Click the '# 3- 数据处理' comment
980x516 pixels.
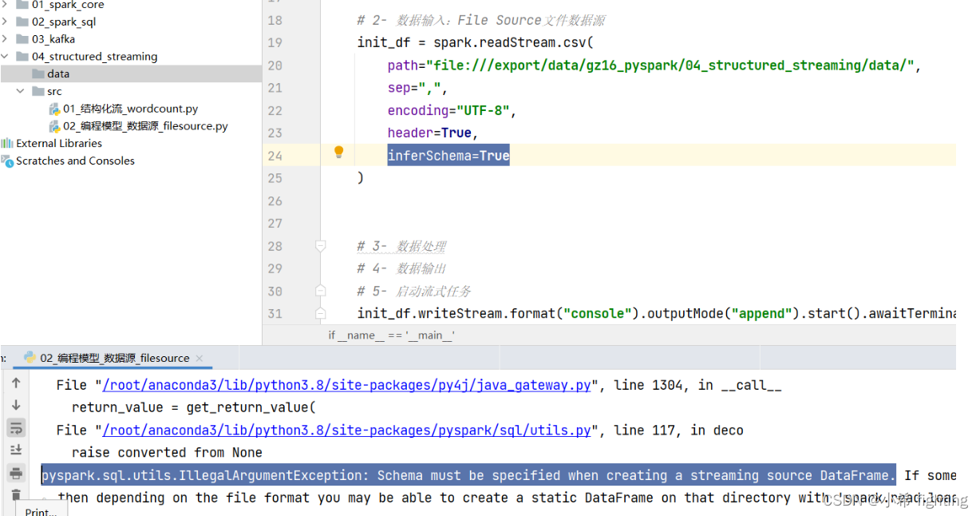[x=401, y=247]
